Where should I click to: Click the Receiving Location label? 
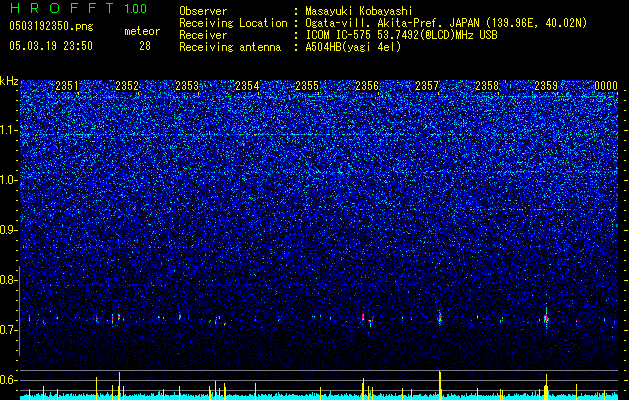(233, 23)
